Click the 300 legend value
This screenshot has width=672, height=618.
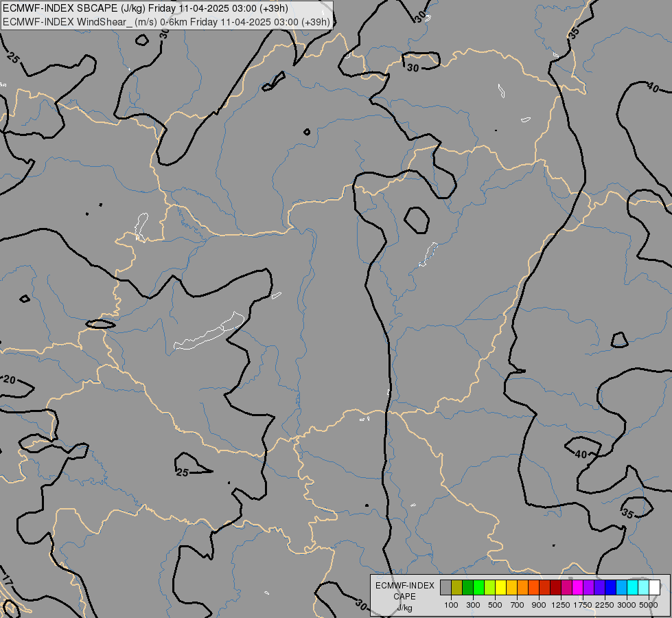pyautogui.click(x=473, y=605)
